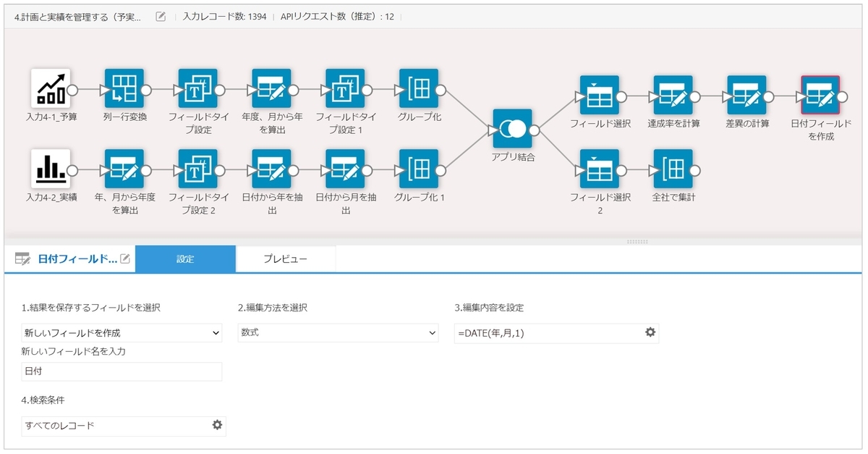
Task: Click the アプリ結合 join node
Action: pyautogui.click(x=512, y=129)
